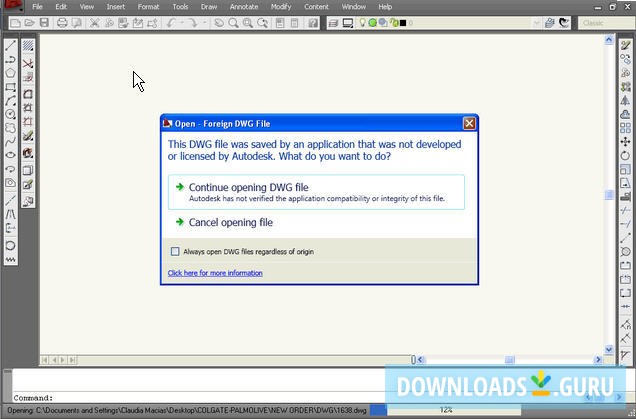Image resolution: width=636 pixels, height=419 pixels.
Task: Click the Print (plot) icon
Action: 62,23
